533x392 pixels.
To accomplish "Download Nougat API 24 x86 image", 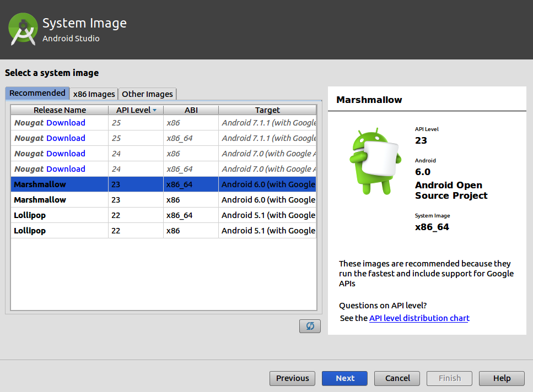I will click(66, 154).
